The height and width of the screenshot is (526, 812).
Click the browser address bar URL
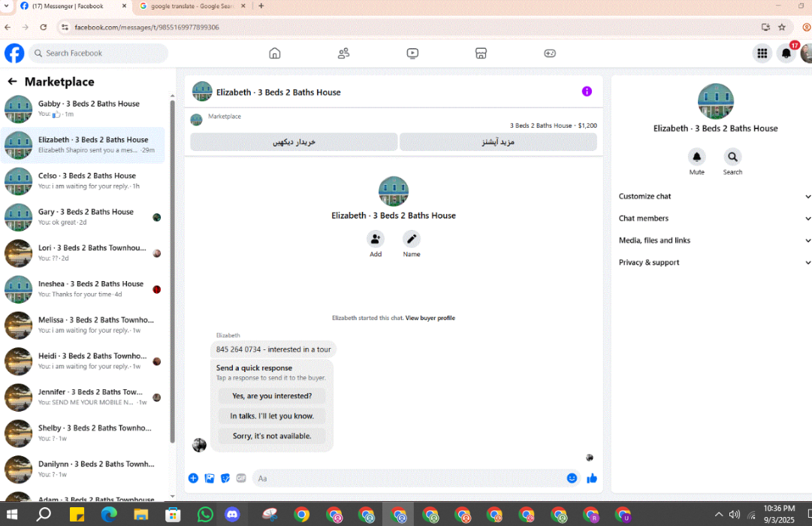146,27
